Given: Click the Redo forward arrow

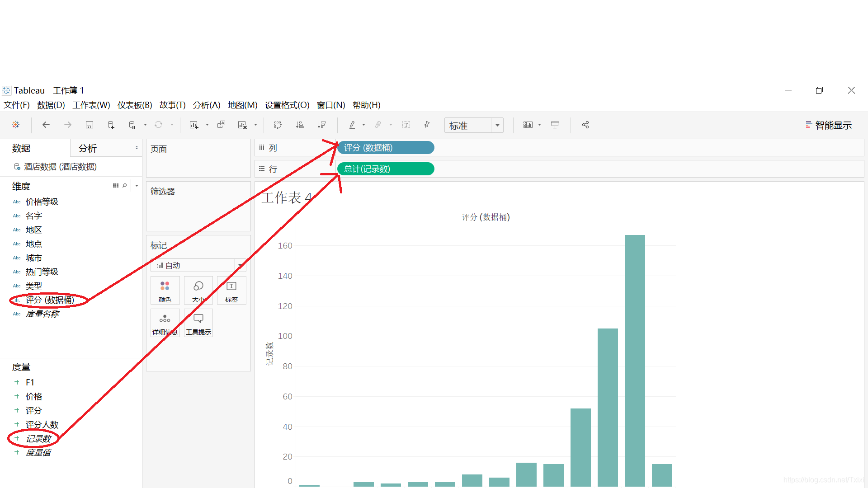Looking at the screenshot, I should click(68, 125).
